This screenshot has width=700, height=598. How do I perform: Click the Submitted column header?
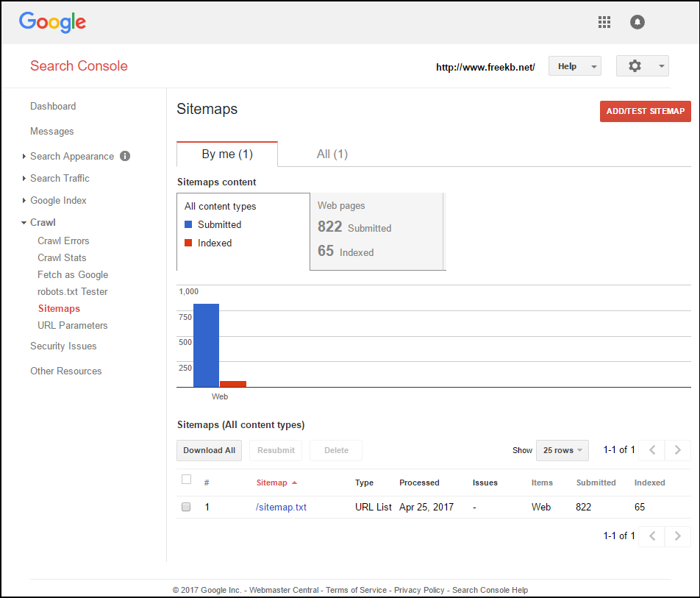coord(596,483)
